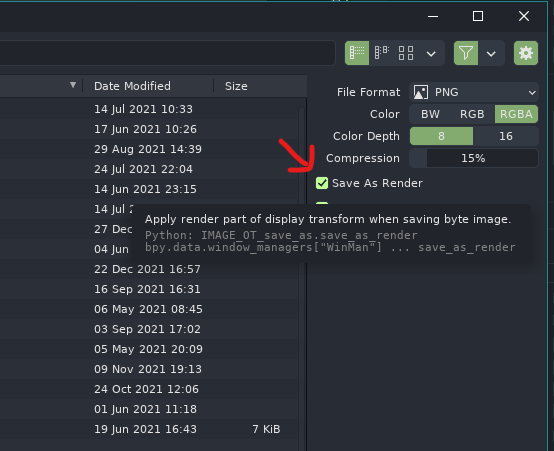
Task: Select RGBA color mode
Action: [516, 114]
